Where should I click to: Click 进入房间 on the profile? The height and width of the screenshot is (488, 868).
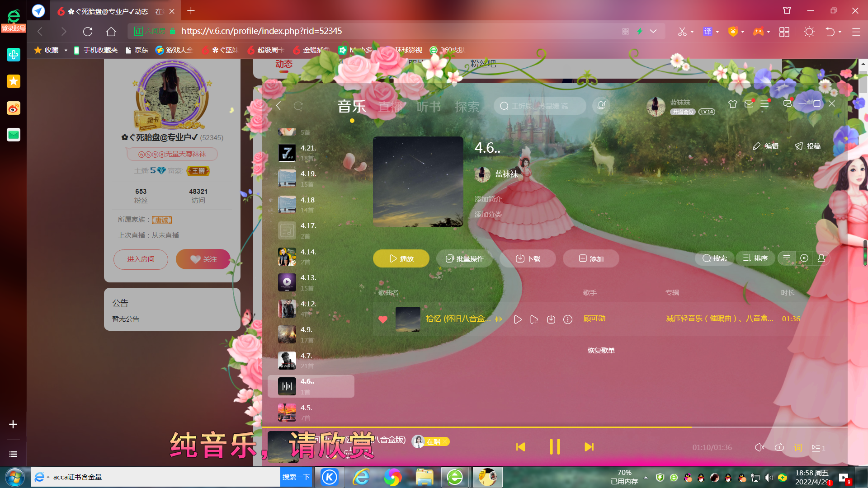pos(141,259)
